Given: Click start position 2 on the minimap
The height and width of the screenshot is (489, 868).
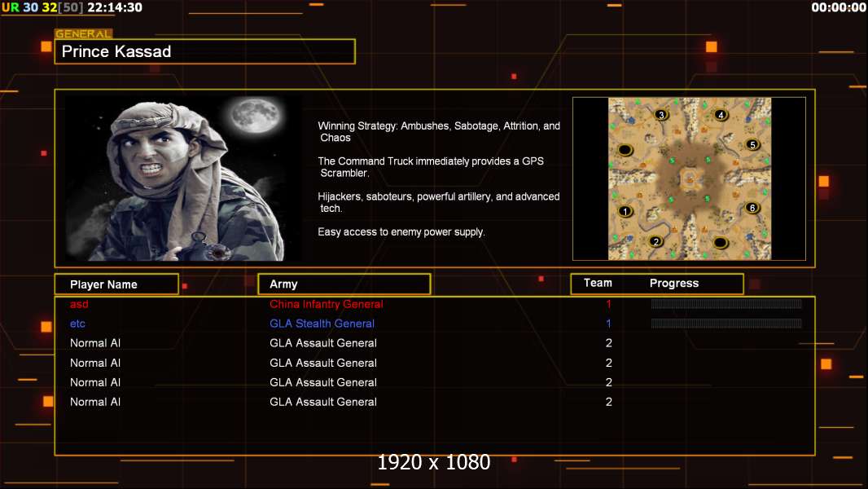Looking at the screenshot, I should 656,241.
